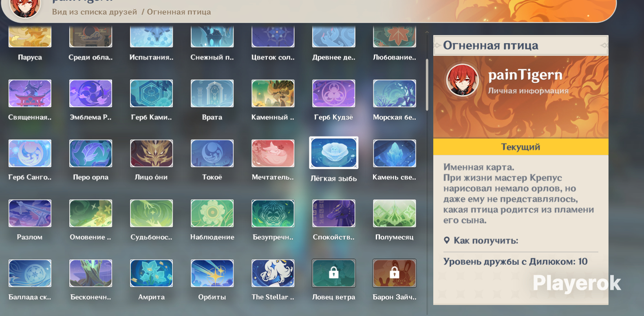Choose the Среди обла.. namecard
The height and width of the screenshot is (316, 644).
tap(90, 37)
